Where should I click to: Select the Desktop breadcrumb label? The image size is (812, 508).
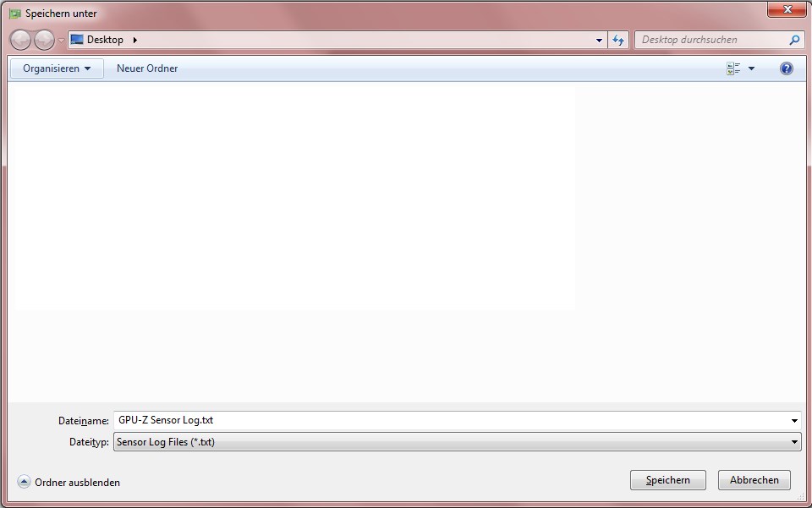[x=105, y=40]
